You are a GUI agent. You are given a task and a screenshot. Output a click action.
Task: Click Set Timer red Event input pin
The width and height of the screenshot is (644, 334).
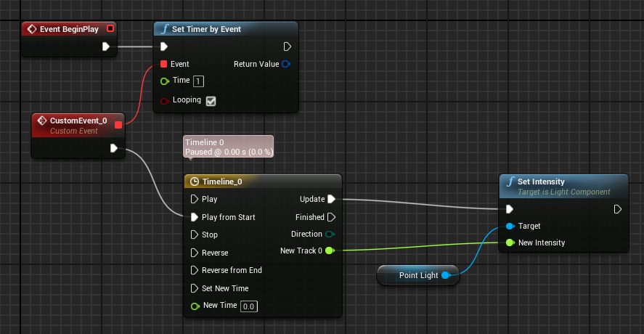[164, 64]
